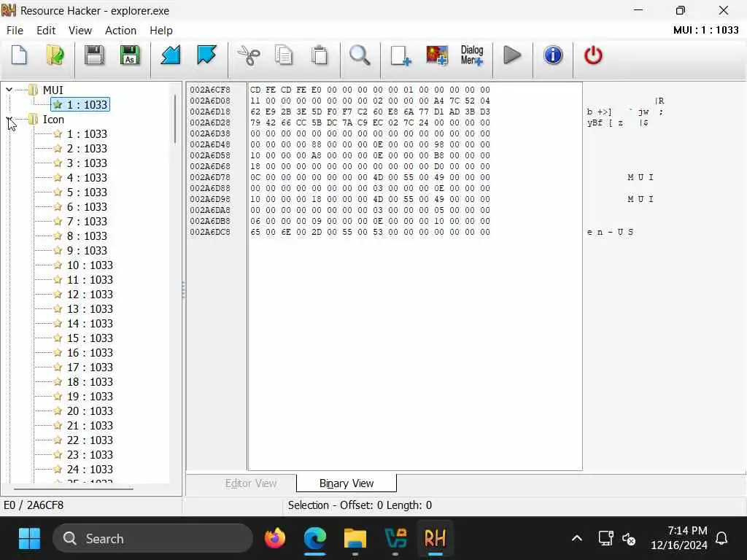
Task: Click the Paste clipboard icon
Action: (x=320, y=55)
